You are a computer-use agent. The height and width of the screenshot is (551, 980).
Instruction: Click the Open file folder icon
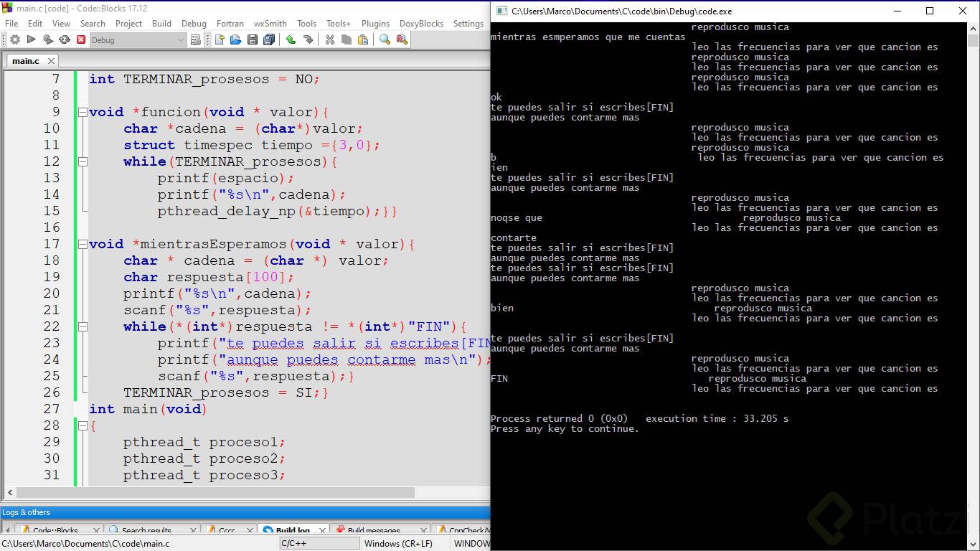[x=235, y=40]
